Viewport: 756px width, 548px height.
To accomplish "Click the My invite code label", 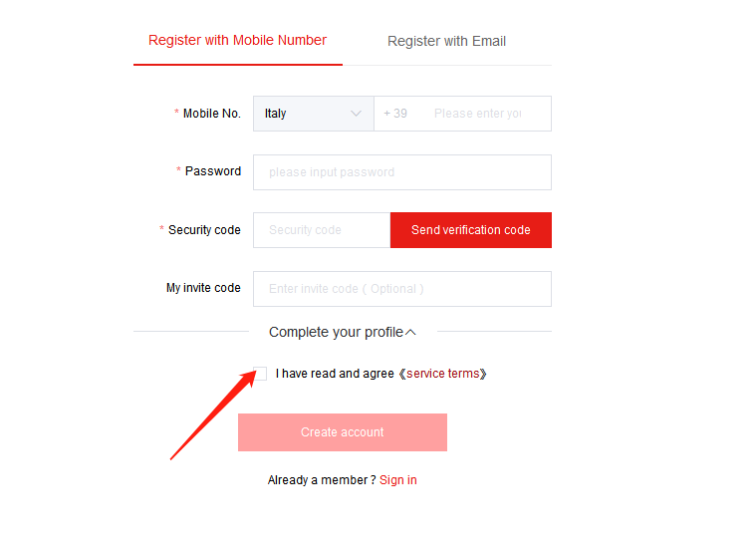I will [203, 288].
